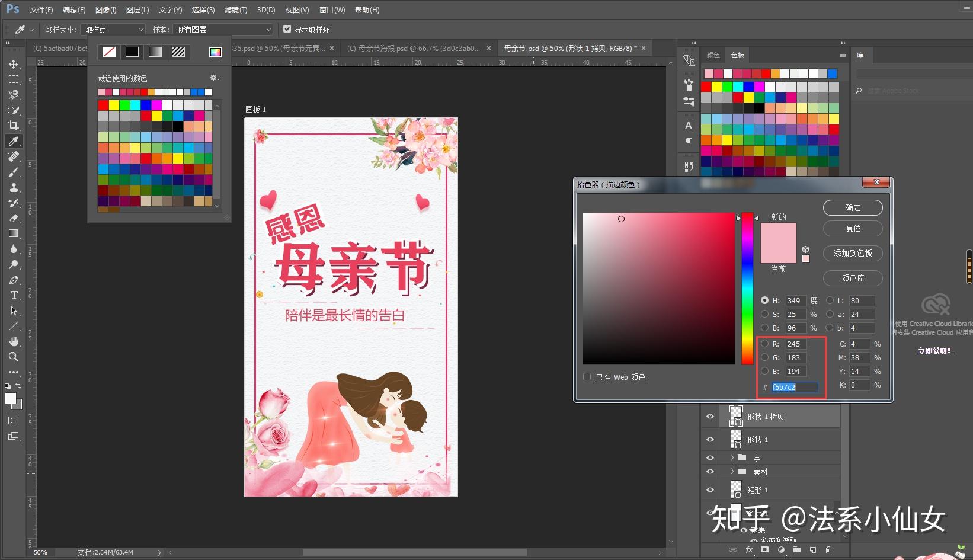Open the 文件(F) menu
Image resolution: width=973 pixels, height=560 pixels.
pyautogui.click(x=41, y=10)
